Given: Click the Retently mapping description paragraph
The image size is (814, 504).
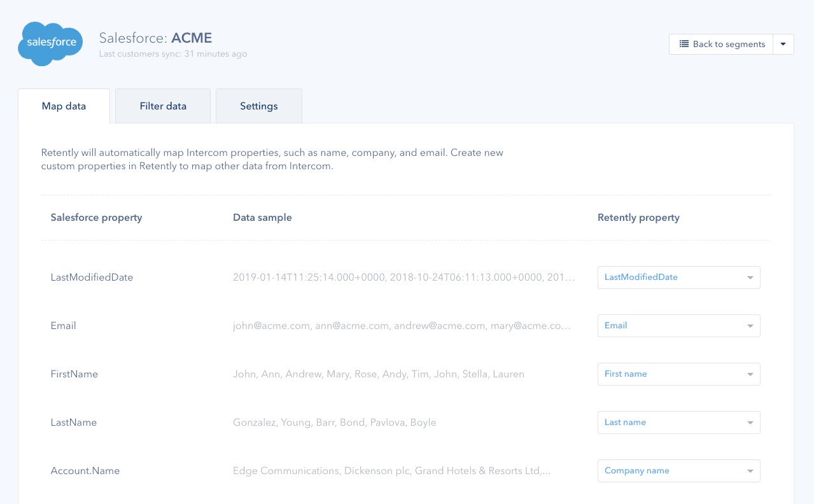Looking at the screenshot, I should (x=272, y=160).
